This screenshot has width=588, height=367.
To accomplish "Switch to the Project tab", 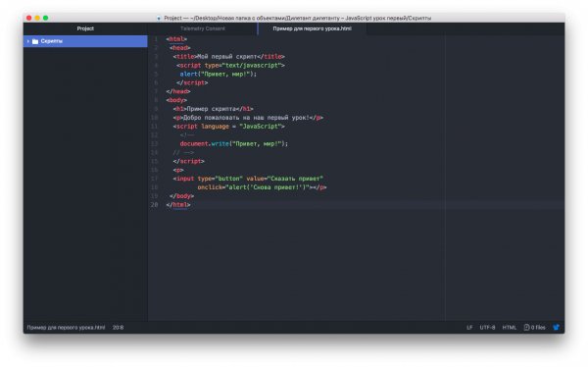I will coord(85,28).
